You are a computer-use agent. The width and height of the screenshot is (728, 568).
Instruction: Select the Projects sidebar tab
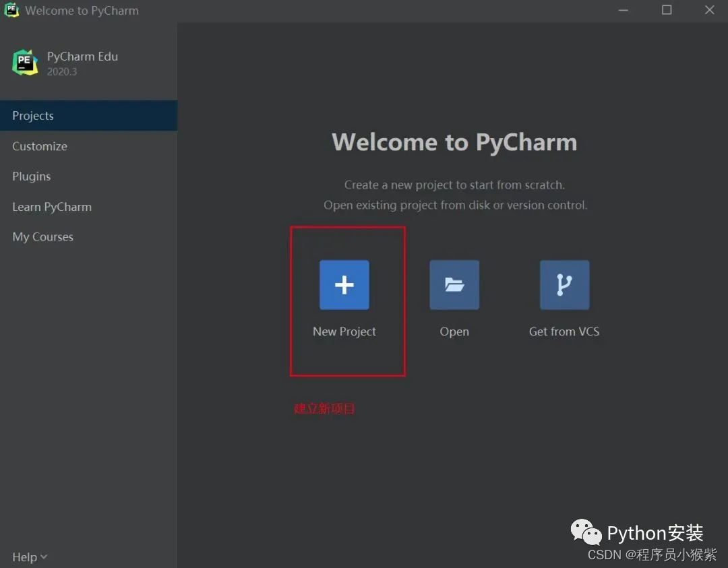(x=89, y=115)
